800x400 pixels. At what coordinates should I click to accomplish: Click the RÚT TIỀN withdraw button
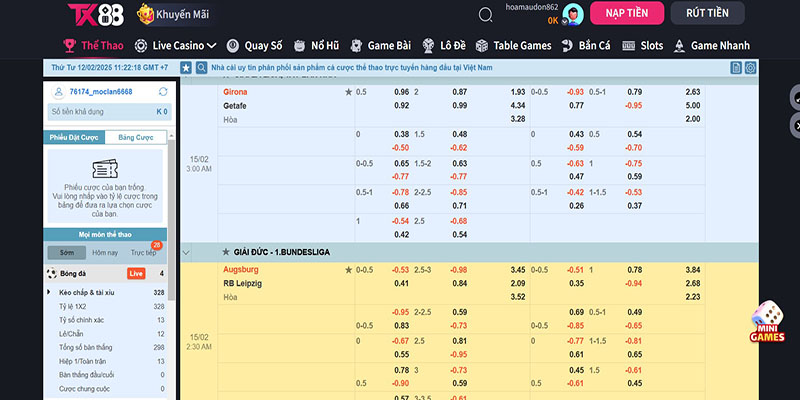[x=714, y=13]
